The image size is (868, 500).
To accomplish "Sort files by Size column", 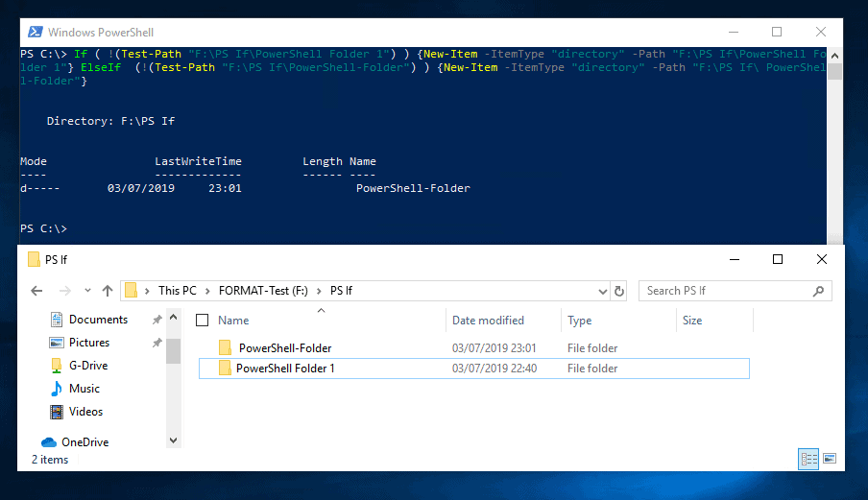I will click(692, 321).
